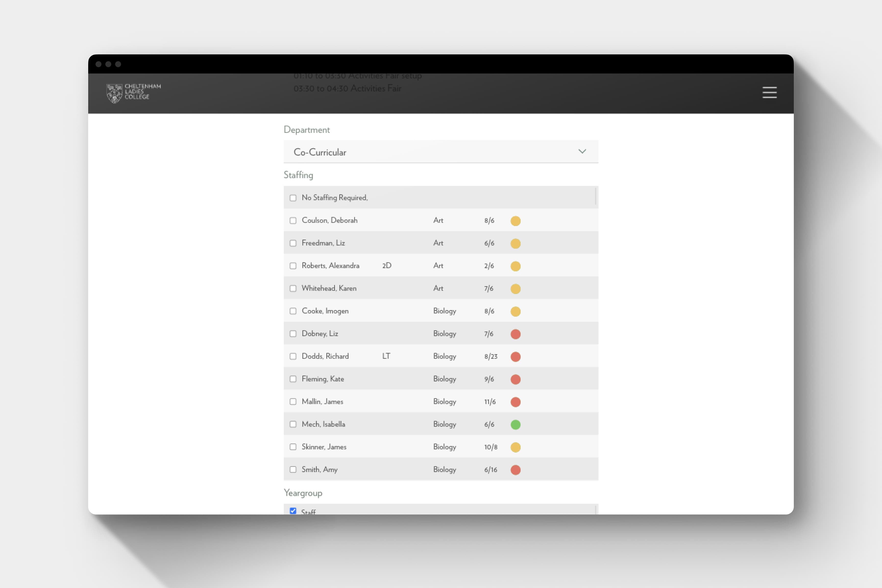882x588 pixels.
Task: Click the red status dot for Fleming, Kate
Action: [x=515, y=380]
